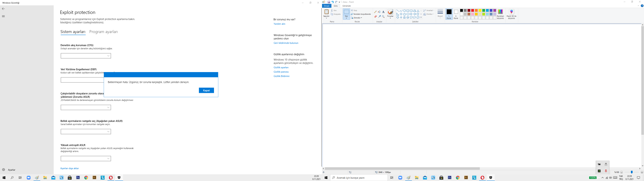Click the Aramak için buraya yazın search box
This screenshot has width=644, height=181.
[359, 178]
